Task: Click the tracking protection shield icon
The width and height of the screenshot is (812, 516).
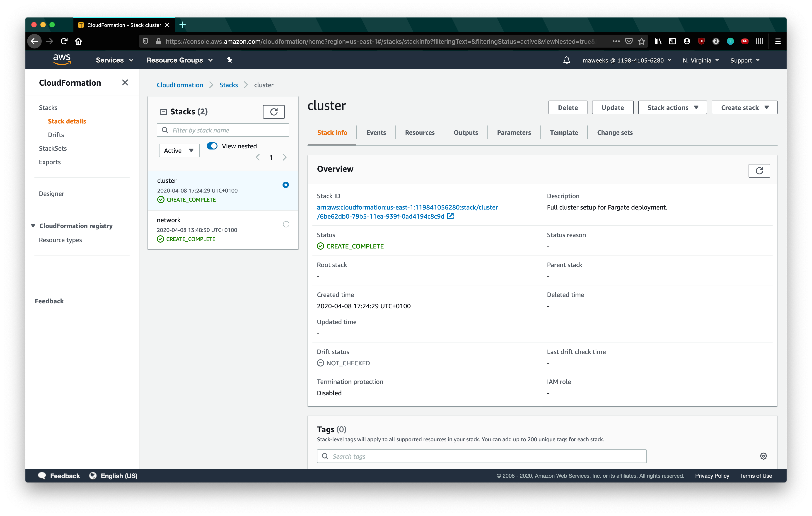Action: coord(145,41)
